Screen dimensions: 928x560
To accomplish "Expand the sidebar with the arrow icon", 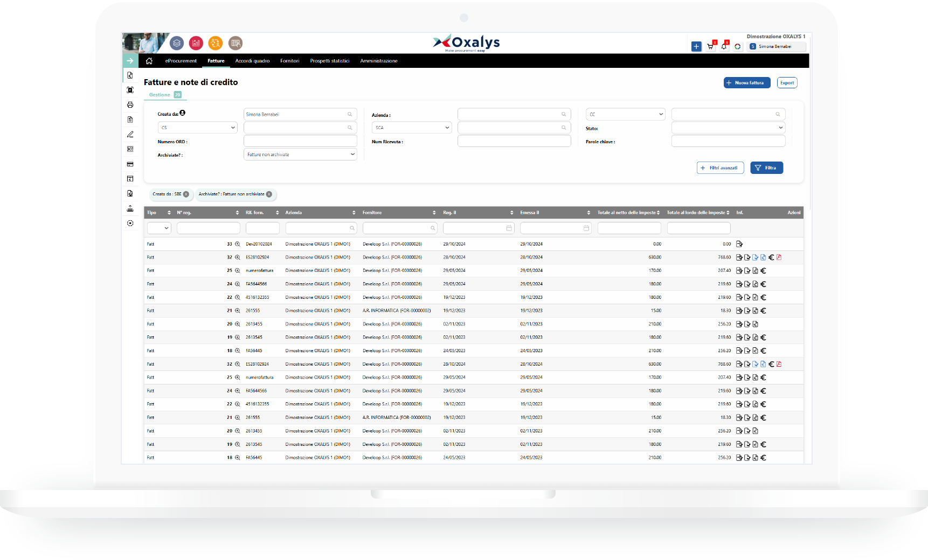I will pos(130,61).
